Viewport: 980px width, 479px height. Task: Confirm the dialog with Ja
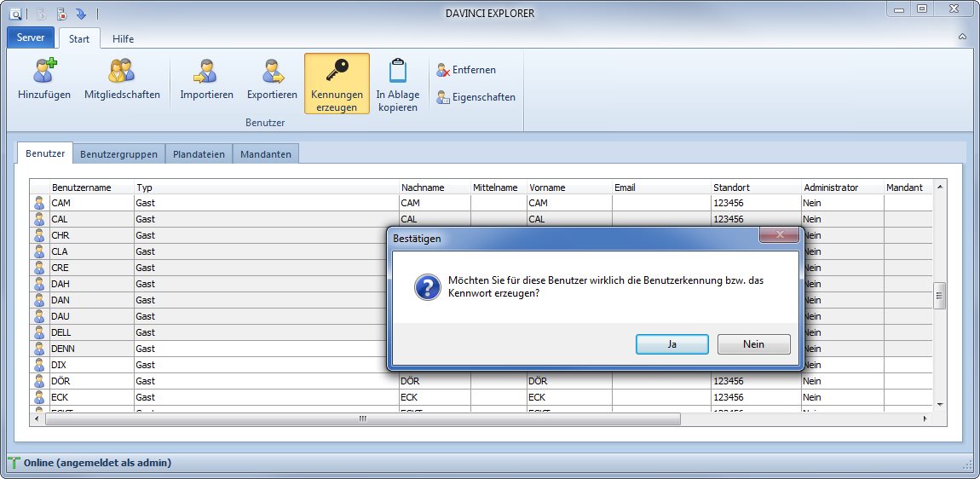click(x=672, y=344)
